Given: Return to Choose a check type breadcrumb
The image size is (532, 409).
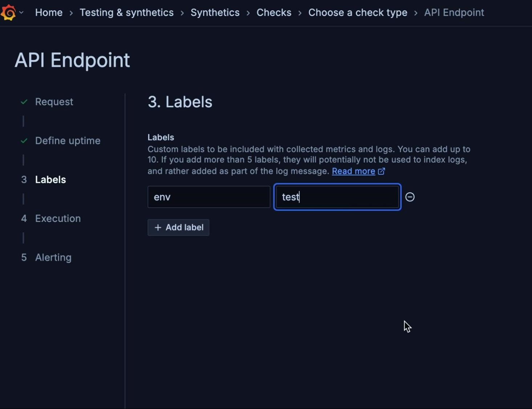Looking at the screenshot, I should coord(358,12).
